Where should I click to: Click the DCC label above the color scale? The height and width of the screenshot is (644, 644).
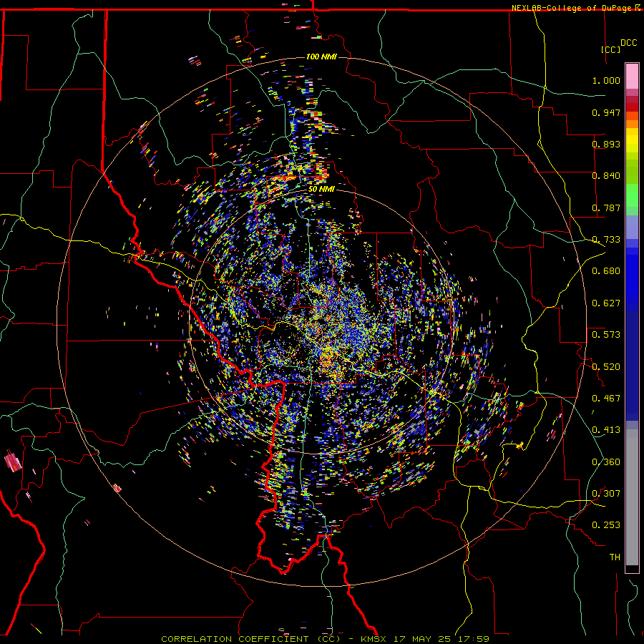(x=628, y=43)
